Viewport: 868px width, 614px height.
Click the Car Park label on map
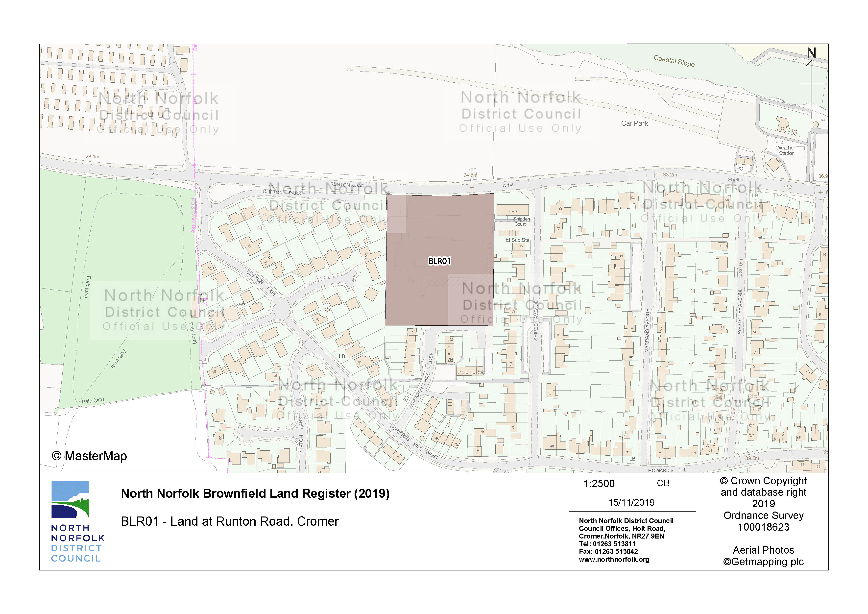(x=634, y=124)
